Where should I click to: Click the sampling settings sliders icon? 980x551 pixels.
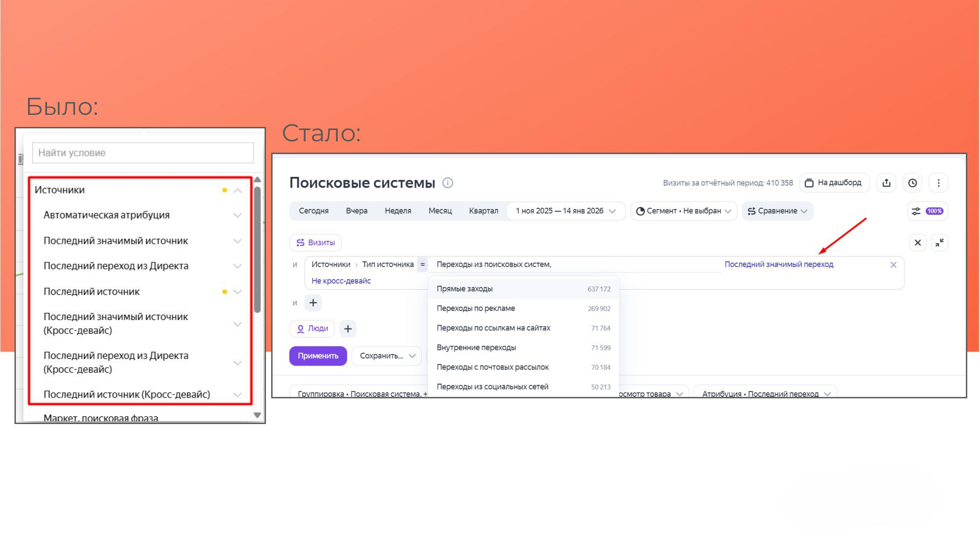(916, 211)
